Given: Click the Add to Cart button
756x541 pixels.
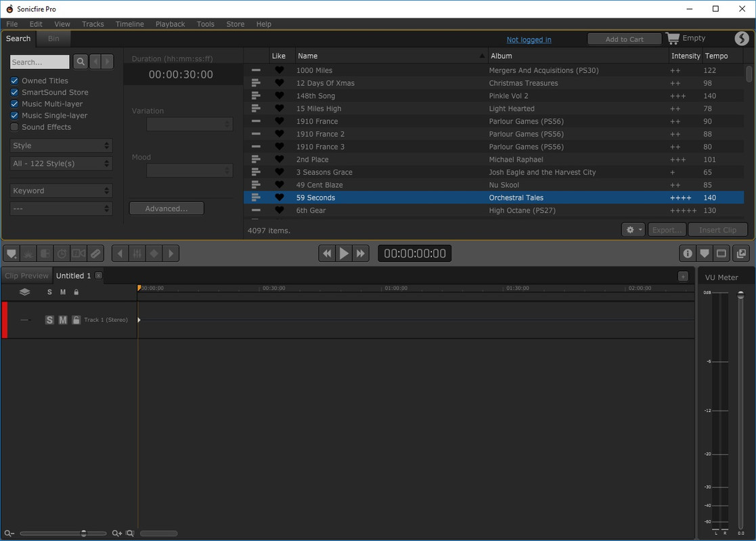Looking at the screenshot, I should tap(624, 39).
